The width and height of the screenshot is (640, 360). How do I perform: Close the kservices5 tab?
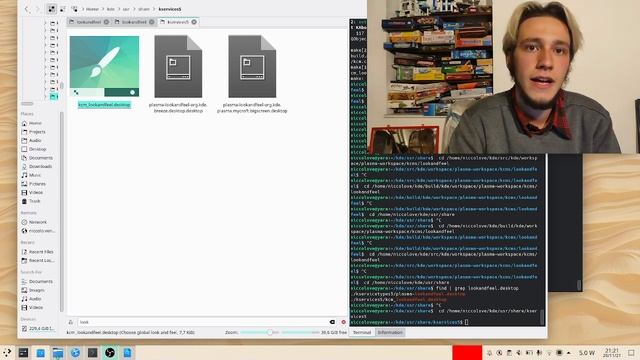click(194, 22)
